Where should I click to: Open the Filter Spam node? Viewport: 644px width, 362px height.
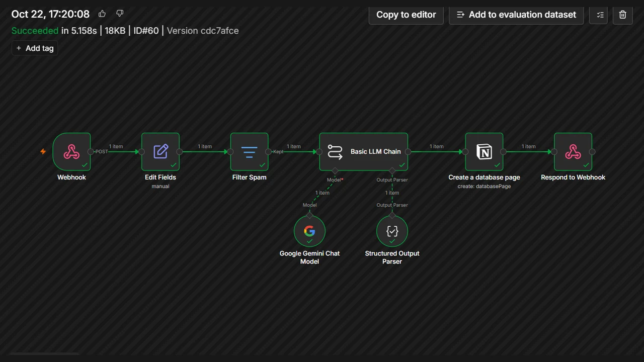tap(250, 151)
